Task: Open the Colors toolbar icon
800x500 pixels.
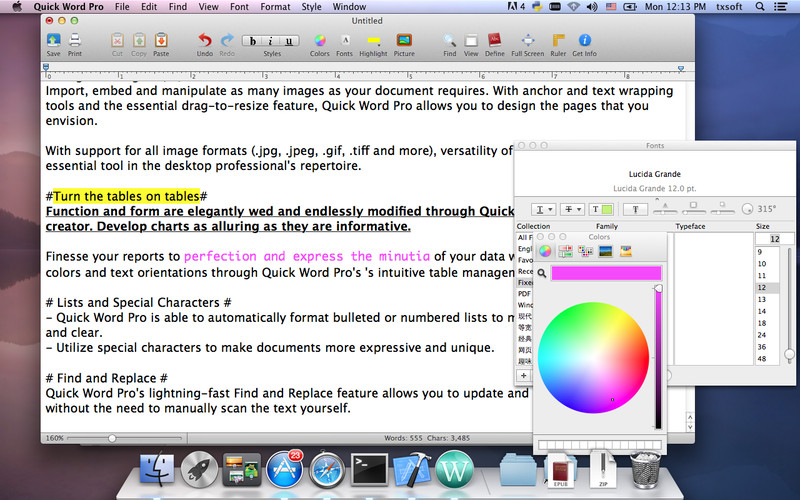Action: pos(320,40)
